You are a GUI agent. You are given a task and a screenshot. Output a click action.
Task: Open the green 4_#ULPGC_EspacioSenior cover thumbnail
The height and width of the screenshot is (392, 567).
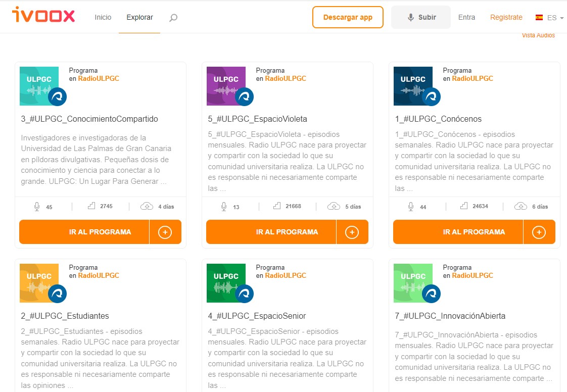(x=226, y=283)
